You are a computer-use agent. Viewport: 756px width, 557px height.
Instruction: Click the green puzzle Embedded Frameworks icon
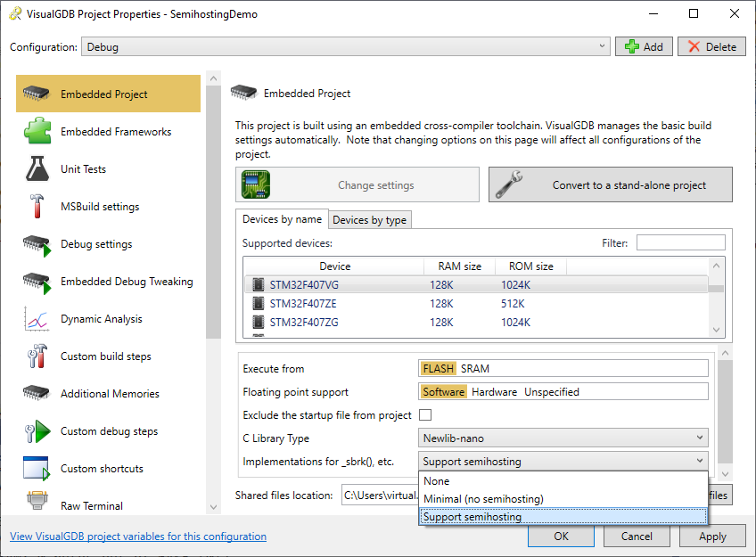(x=37, y=131)
